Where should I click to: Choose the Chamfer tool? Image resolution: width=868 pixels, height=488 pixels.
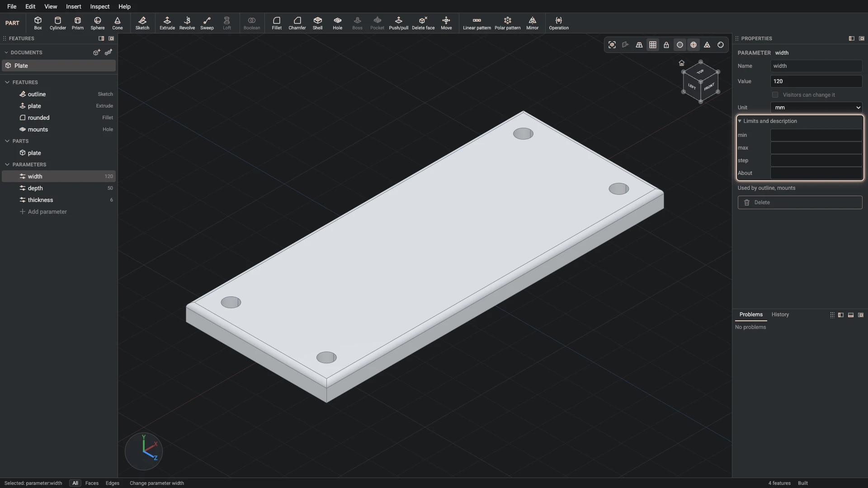(x=297, y=23)
